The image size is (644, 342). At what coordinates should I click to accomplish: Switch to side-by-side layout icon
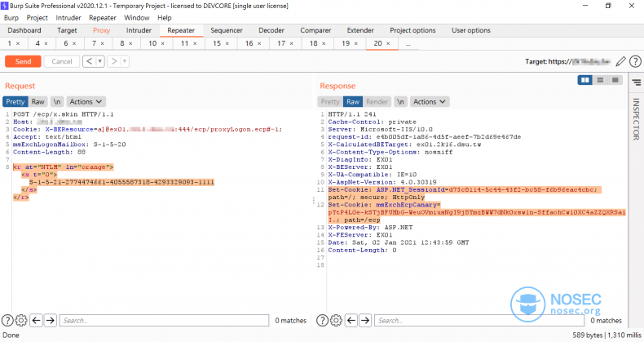[584, 80]
